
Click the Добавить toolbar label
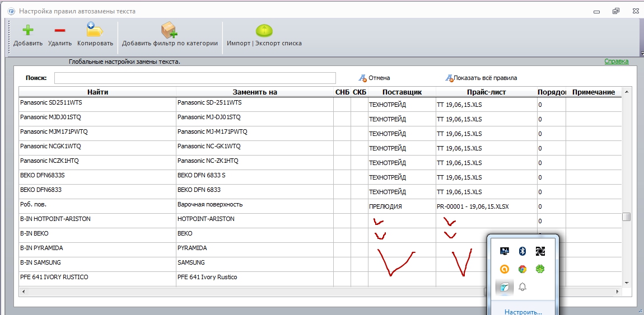click(28, 43)
